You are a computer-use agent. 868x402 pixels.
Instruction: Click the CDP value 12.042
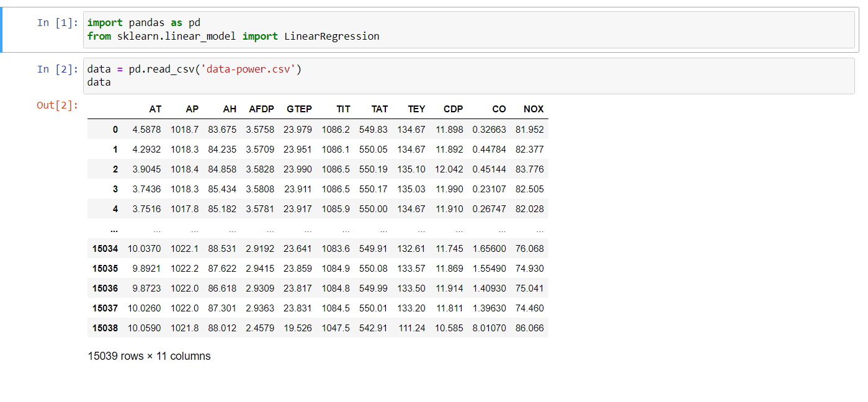tap(449, 169)
